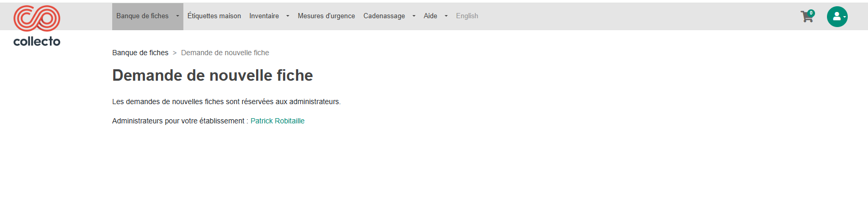Click the Collecto infinity logo icon
The height and width of the screenshot is (202, 868).
[x=37, y=18]
